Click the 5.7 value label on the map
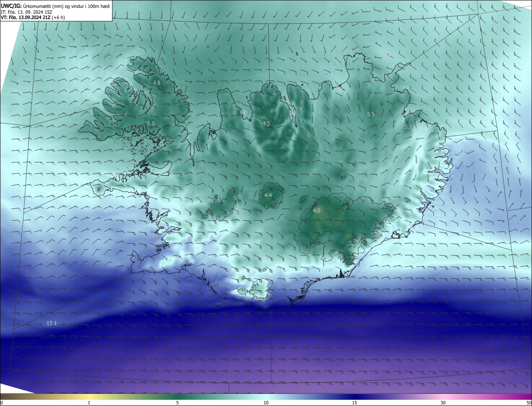Image resolution: width=532 pixels, height=406 pixels. pos(408,127)
